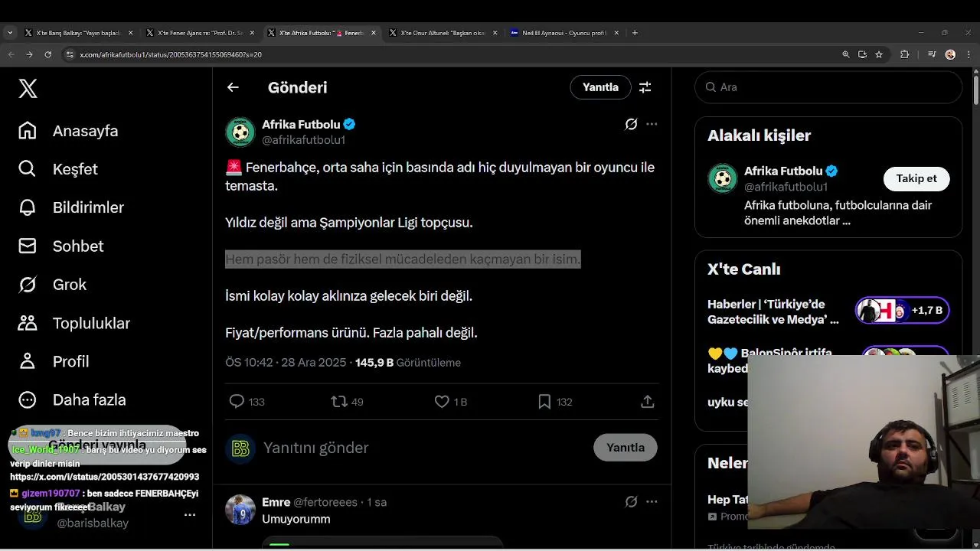Follow Afrika Futbolu with Takip et button
This screenshot has height=551, width=980.
click(x=916, y=178)
